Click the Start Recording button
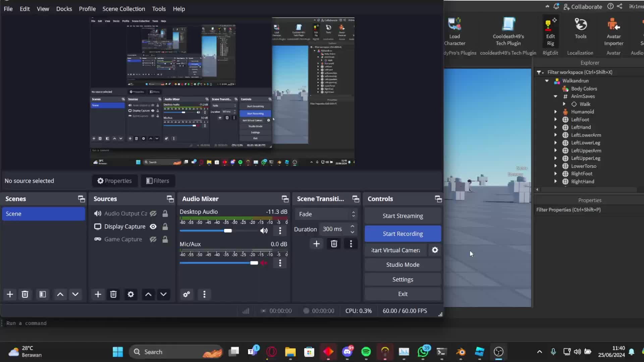Viewport: 644px width, 362px height. 402,234
